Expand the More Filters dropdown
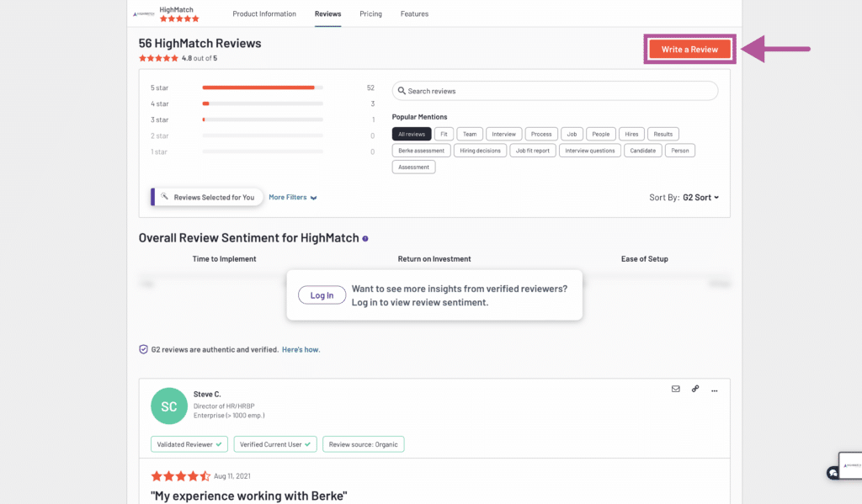 click(292, 197)
